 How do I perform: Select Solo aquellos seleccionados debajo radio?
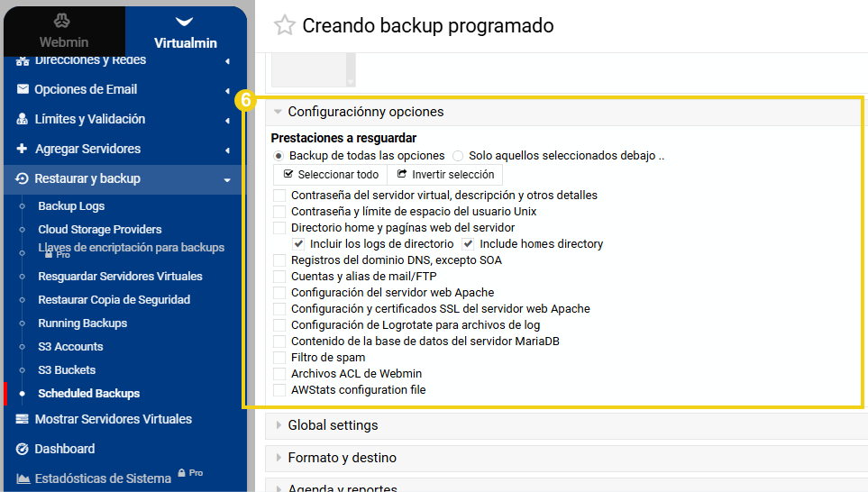(458, 156)
